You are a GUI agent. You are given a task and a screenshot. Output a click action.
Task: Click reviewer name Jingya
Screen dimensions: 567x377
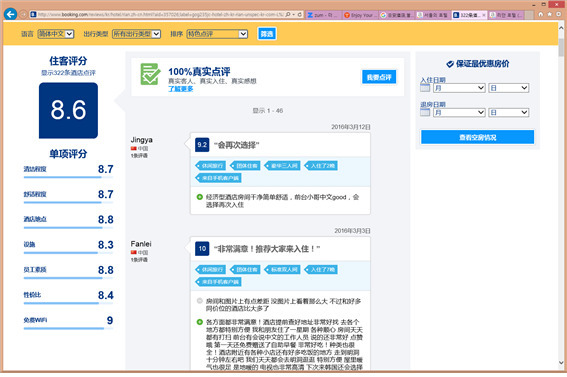coord(141,140)
